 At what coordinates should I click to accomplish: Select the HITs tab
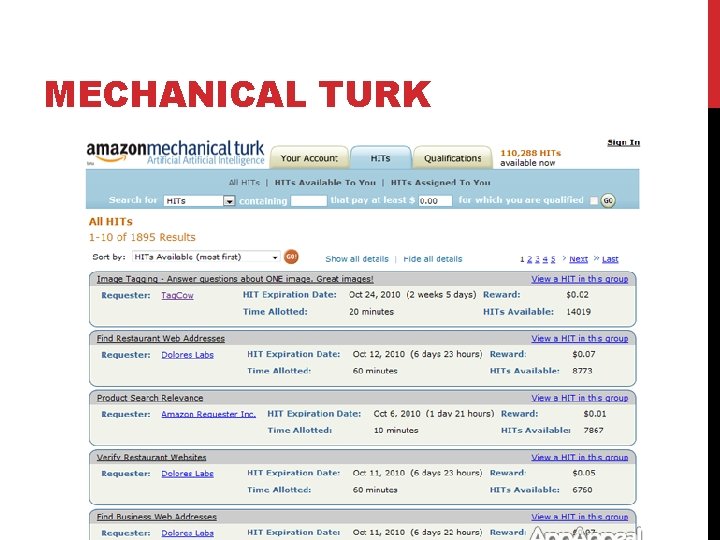point(380,158)
